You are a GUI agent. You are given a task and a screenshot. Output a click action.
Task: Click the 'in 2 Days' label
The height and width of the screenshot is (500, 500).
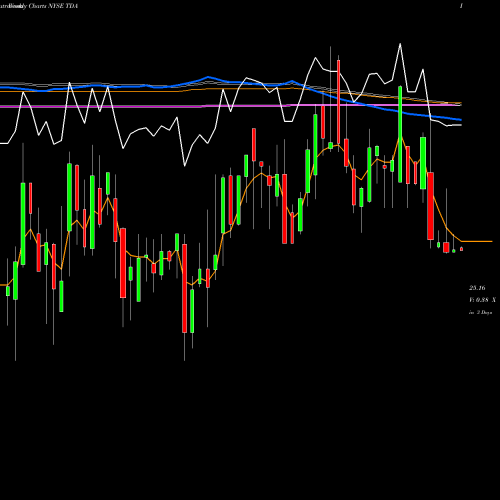pos(480,312)
